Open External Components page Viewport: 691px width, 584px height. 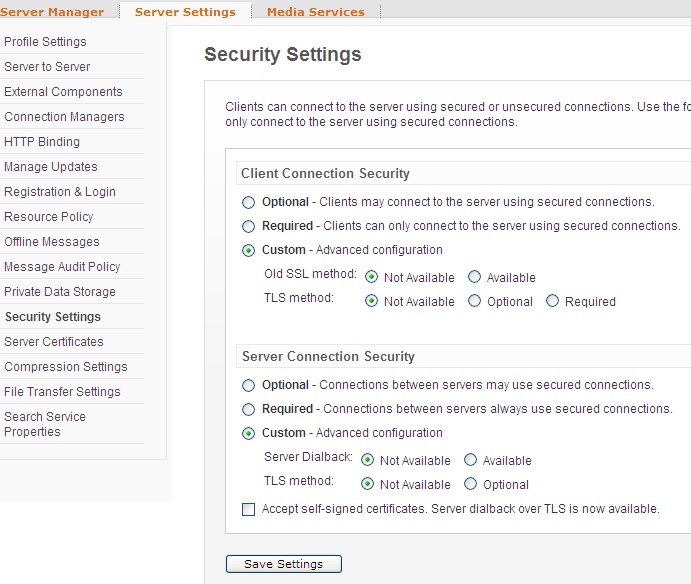click(x=63, y=92)
